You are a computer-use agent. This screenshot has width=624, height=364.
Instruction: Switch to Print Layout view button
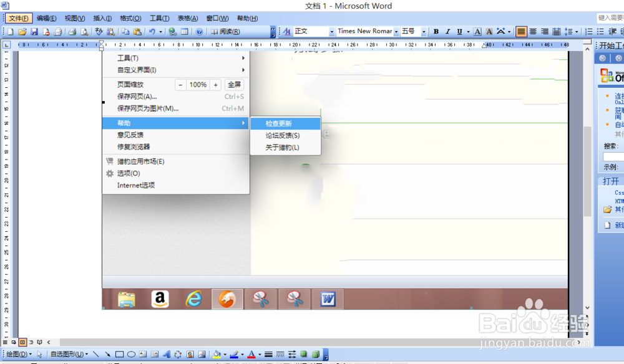22,342
